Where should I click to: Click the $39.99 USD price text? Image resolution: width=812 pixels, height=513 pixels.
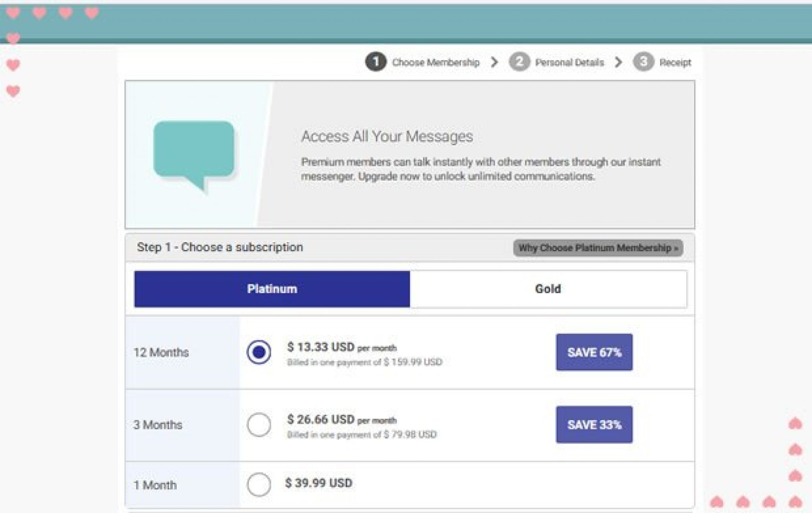(318, 483)
